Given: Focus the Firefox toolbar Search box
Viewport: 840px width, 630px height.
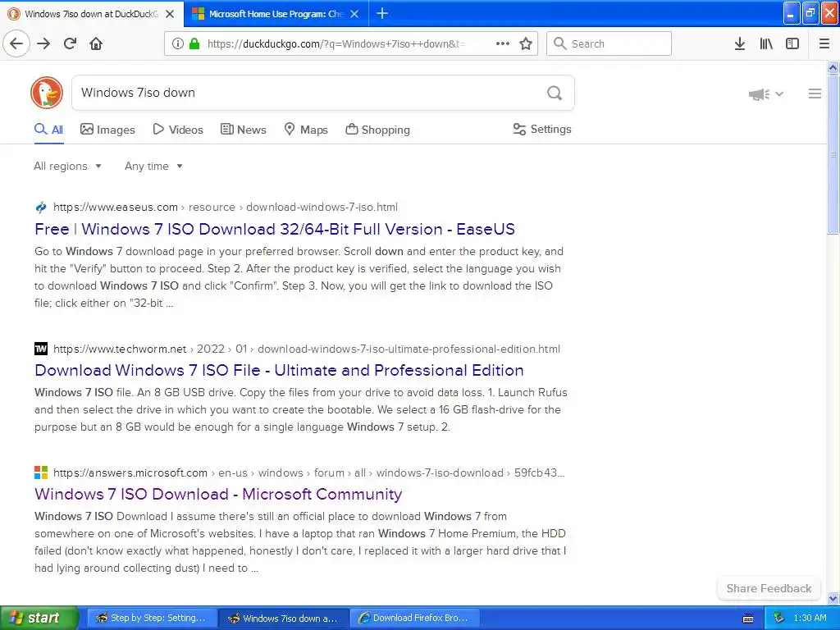Looking at the screenshot, I should point(609,43).
